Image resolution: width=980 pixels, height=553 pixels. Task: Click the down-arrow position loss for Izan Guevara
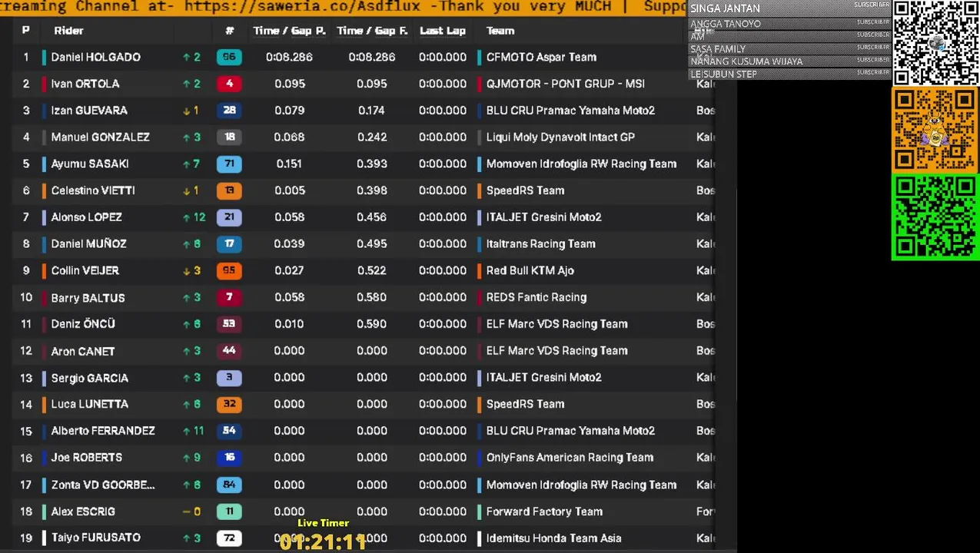[191, 111]
